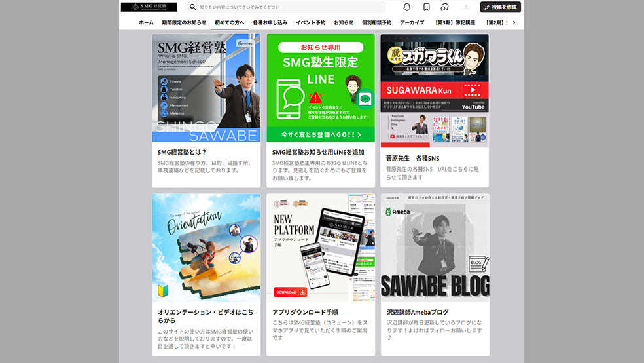Click the red DOWNLOAD button on app card
The height and width of the screenshot is (363, 644).
[x=290, y=292]
